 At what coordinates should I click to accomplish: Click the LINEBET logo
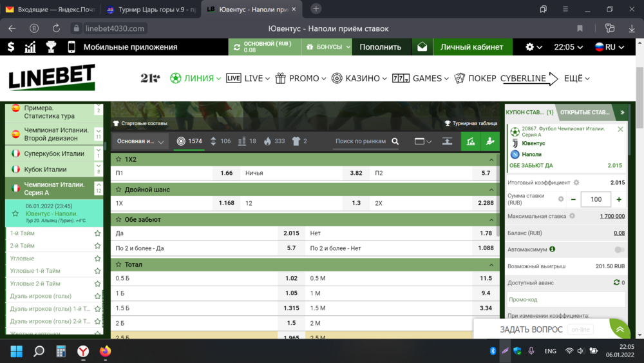point(52,77)
